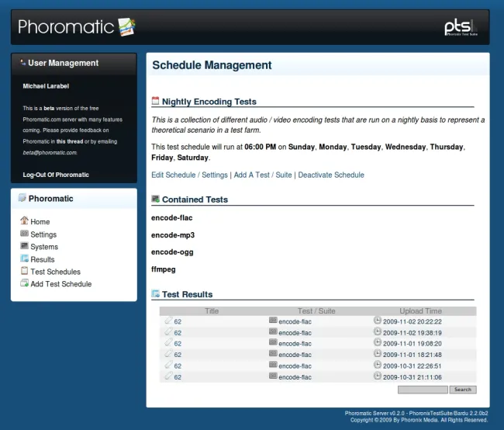Click result 62 uploaded 2009-11-02 20:22:22
504x430 pixels.
178,321
